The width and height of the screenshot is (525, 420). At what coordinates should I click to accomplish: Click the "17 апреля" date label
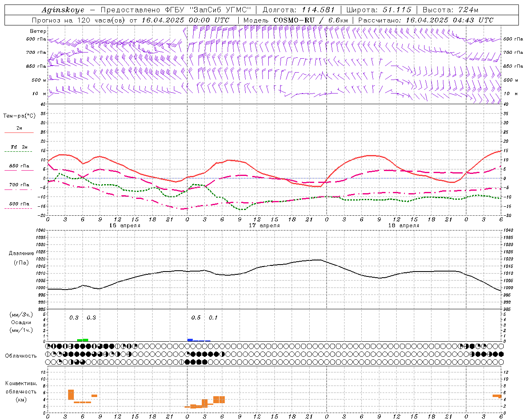[x=264, y=226]
